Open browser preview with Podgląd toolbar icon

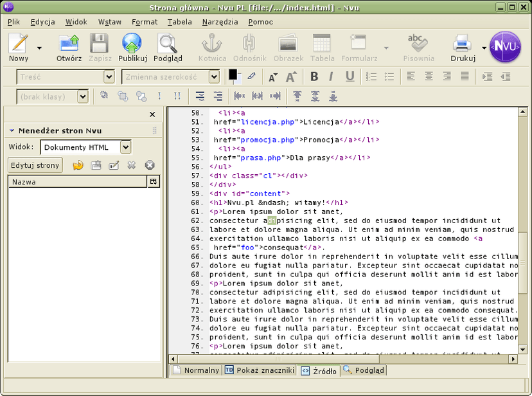click(168, 48)
